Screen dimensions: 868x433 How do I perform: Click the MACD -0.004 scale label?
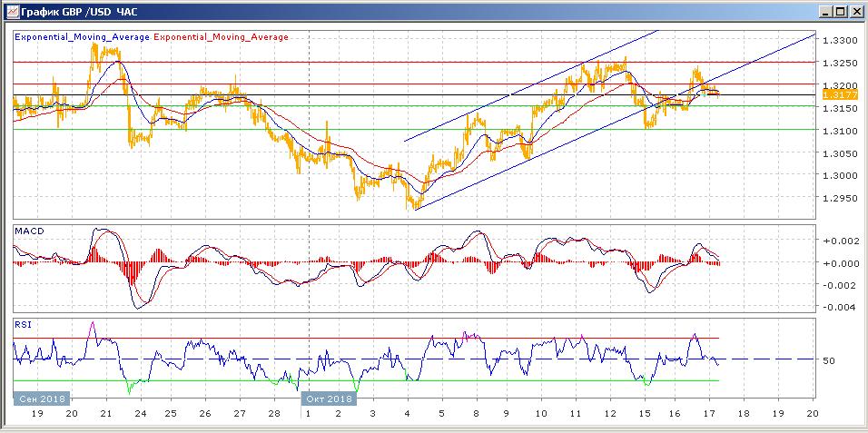(841, 308)
